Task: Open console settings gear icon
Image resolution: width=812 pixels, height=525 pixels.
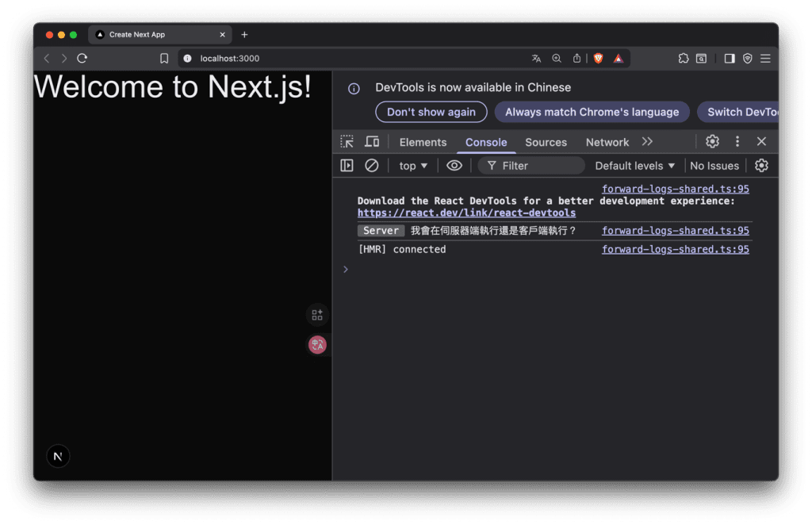Action: point(761,166)
